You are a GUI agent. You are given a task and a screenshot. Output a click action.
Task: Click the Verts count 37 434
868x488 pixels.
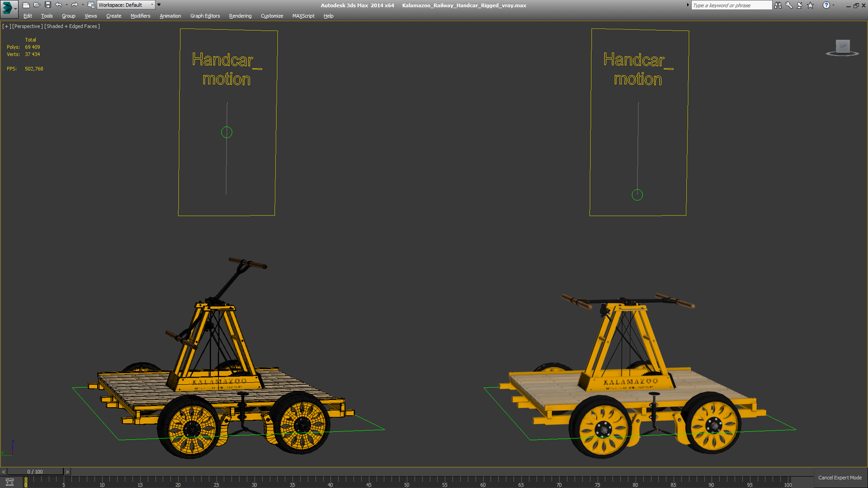[x=33, y=54]
